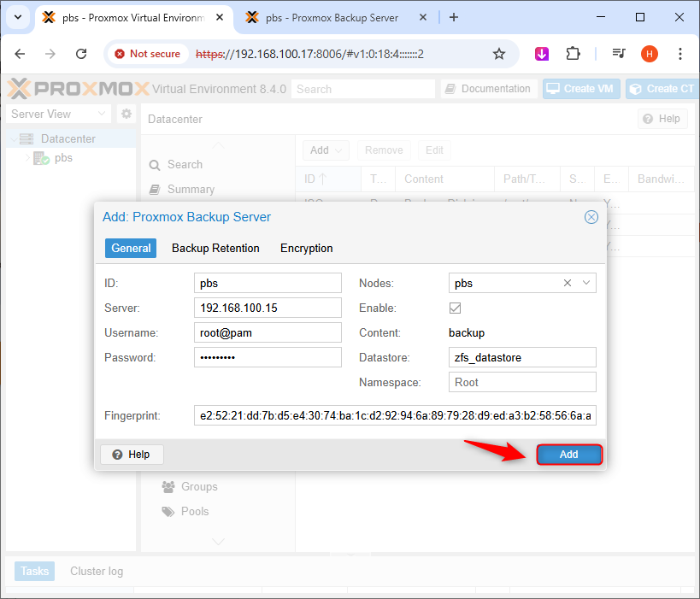The image size is (700, 599).
Task: Bookmark this page with star icon
Action: [x=499, y=54]
